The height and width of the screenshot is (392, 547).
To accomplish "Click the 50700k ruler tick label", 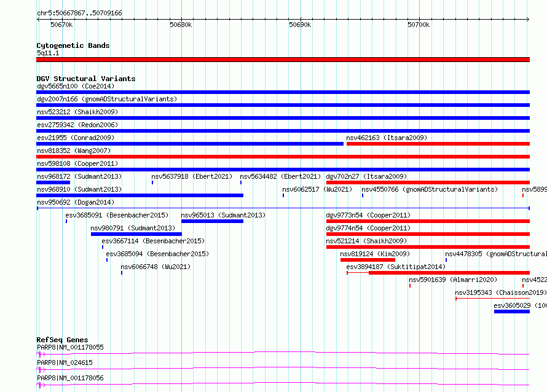I will pyautogui.click(x=419, y=25).
